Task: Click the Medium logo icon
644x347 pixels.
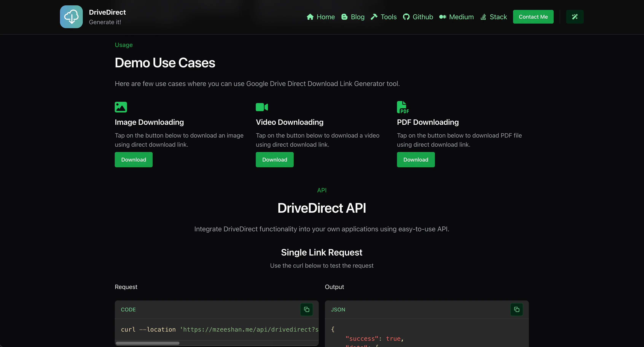Action: pyautogui.click(x=442, y=17)
